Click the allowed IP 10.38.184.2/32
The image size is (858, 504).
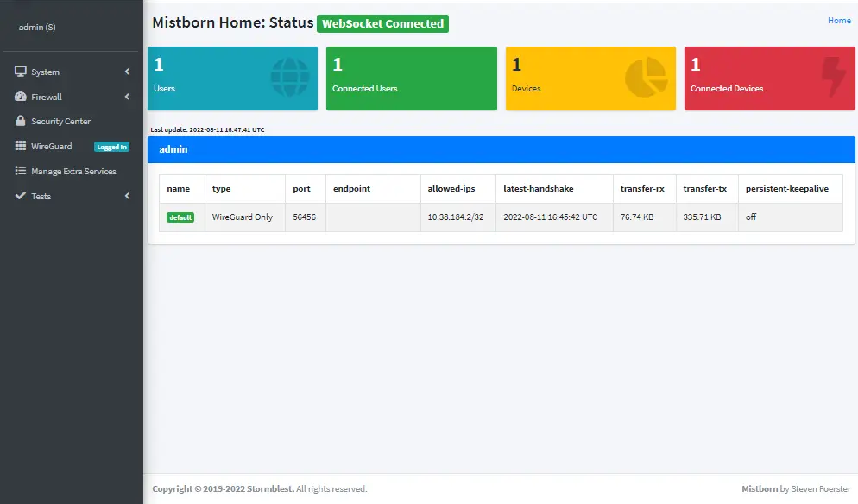pyautogui.click(x=456, y=217)
